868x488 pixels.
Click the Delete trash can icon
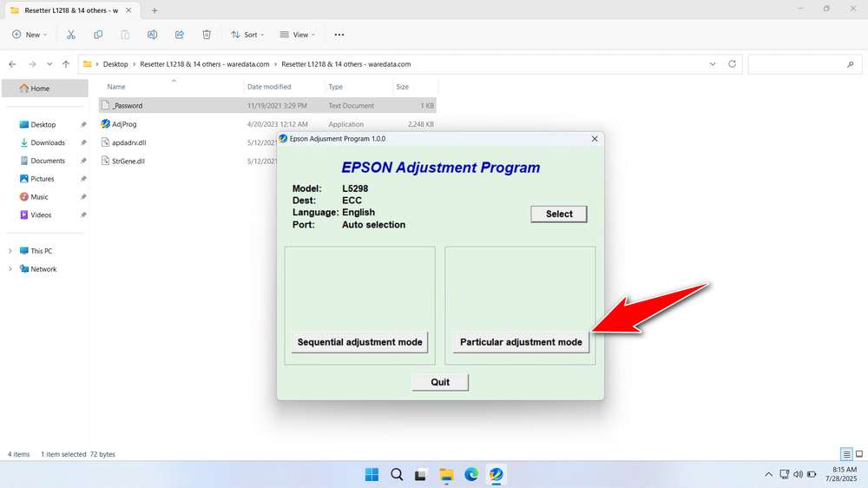pos(207,35)
